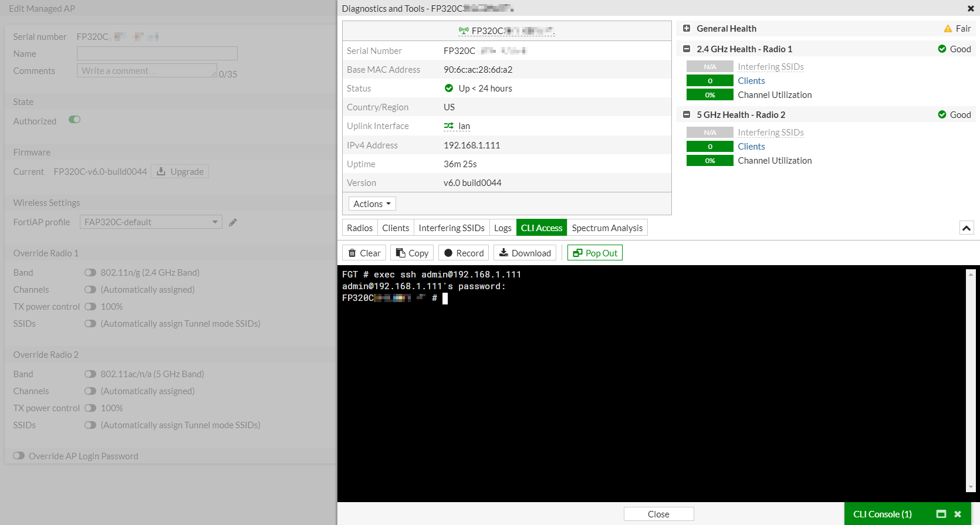
Task: Click the Fair warning icon in General Health
Action: coord(948,29)
